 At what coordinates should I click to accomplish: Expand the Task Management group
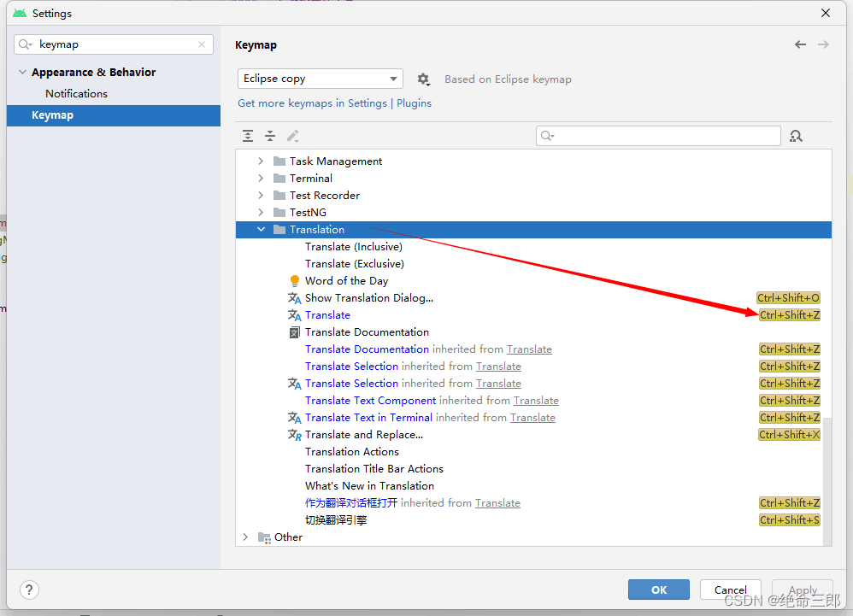pos(261,161)
